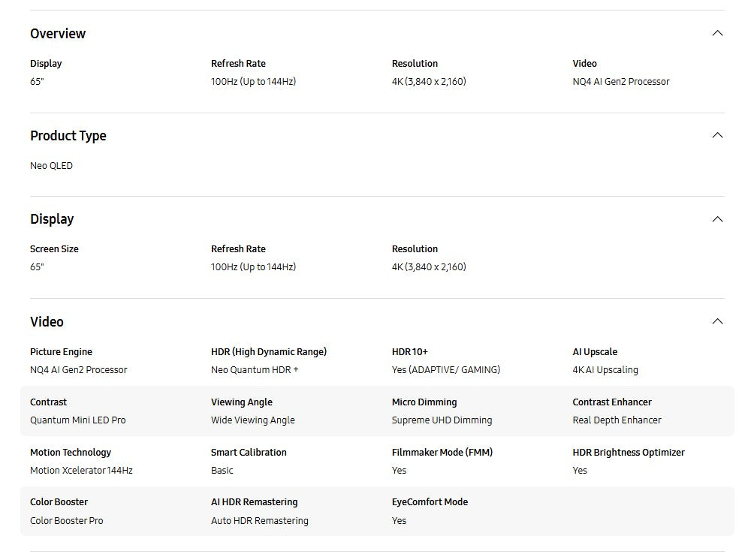This screenshot has width=751, height=560.
Task: Click the Display section heading
Action: (x=52, y=219)
